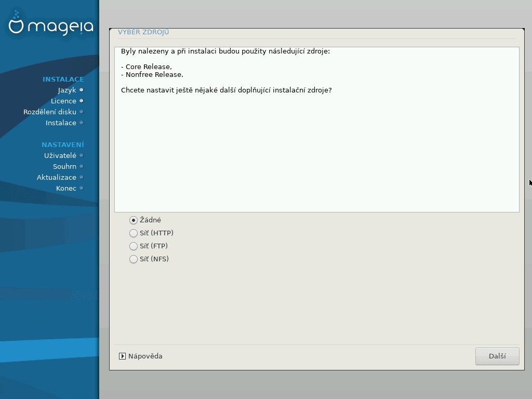Viewport: 532px width, 399px height.
Task: Click the Nonfree Release line
Action: tap(152, 75)
